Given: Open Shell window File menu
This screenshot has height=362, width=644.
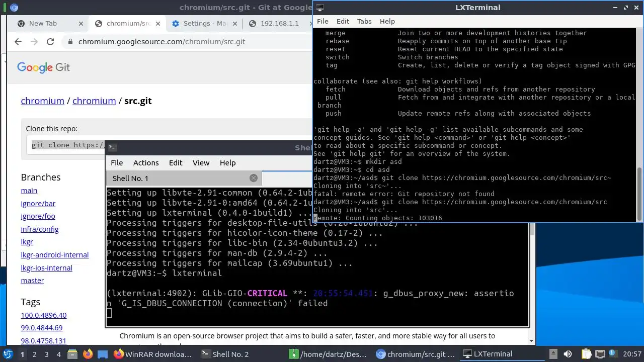Looking at the screenshot, I should [117, 162].
